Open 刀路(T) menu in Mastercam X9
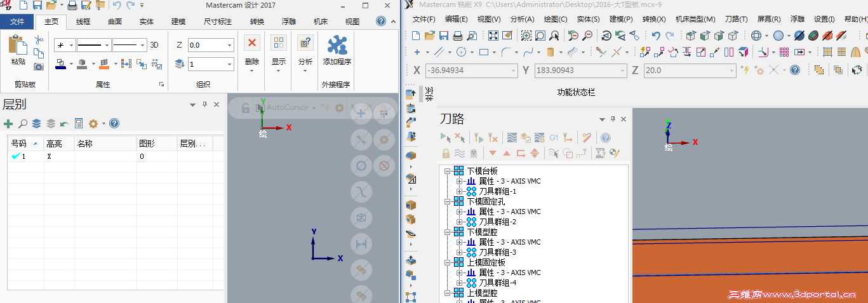The image size is (868, 303). click(x=736, y=19)
